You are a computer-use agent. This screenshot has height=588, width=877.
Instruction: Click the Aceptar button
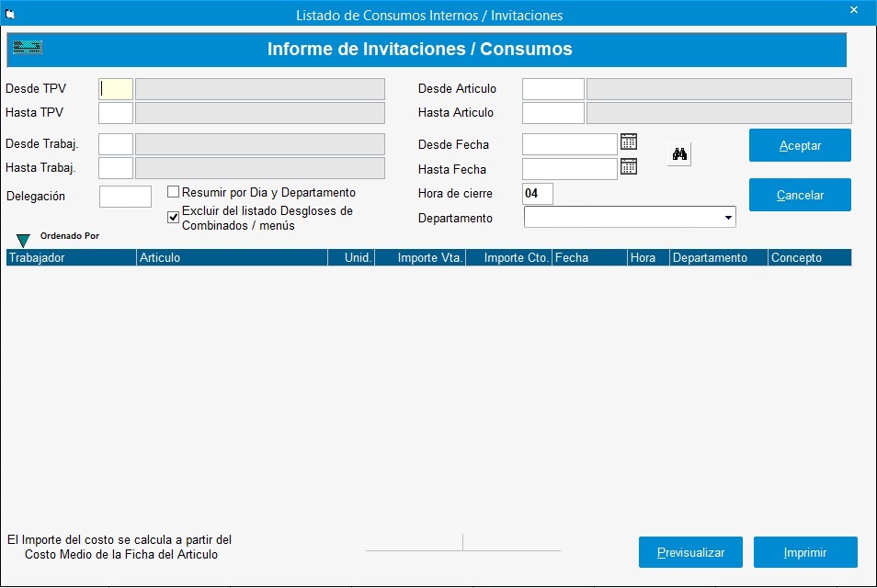(799, 145)
